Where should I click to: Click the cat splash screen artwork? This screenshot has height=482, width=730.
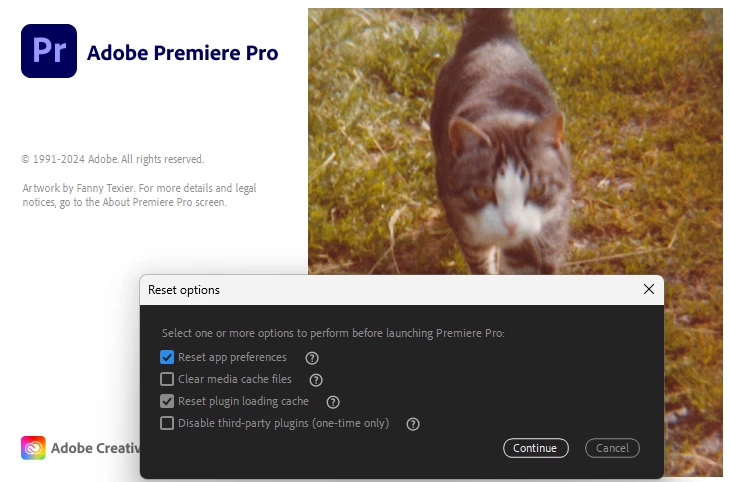[x=515, y=141]
